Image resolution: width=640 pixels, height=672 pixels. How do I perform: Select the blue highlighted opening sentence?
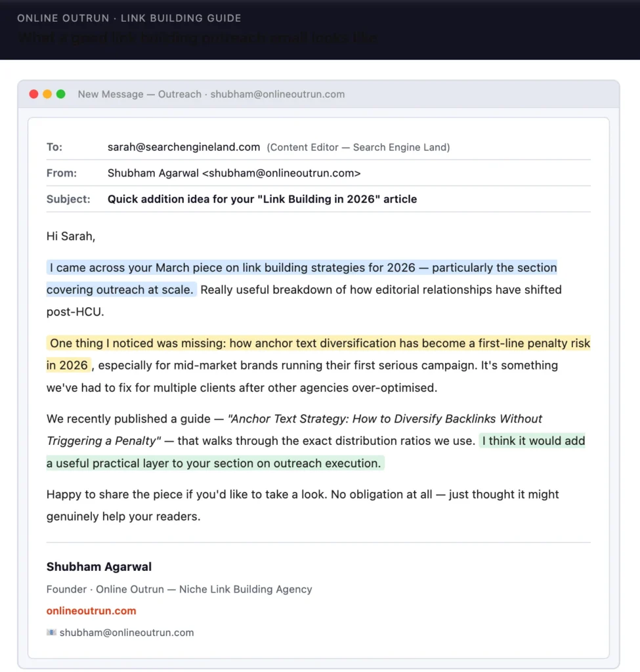coord(302,267)
